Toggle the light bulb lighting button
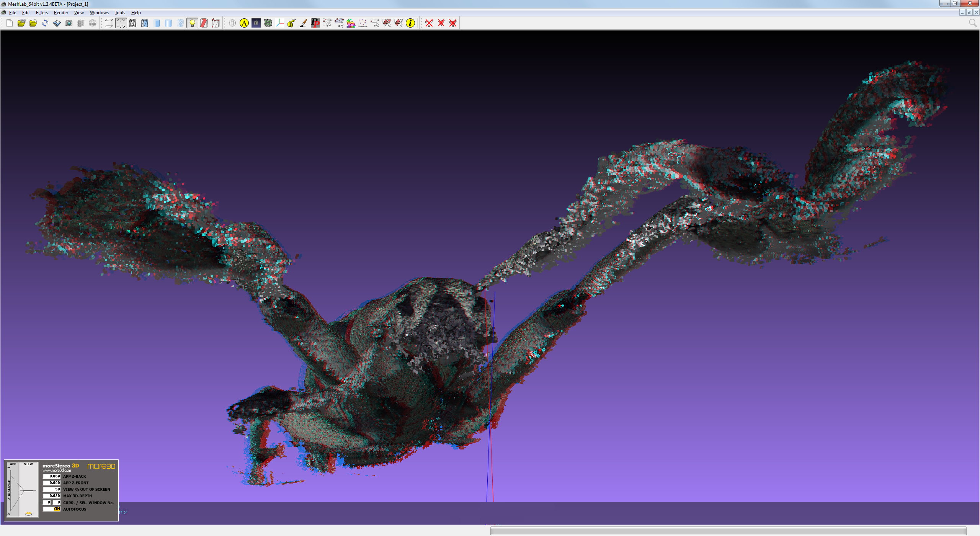Image resolution: width=980 pixels, height=536 pixels. coord(192,23)
